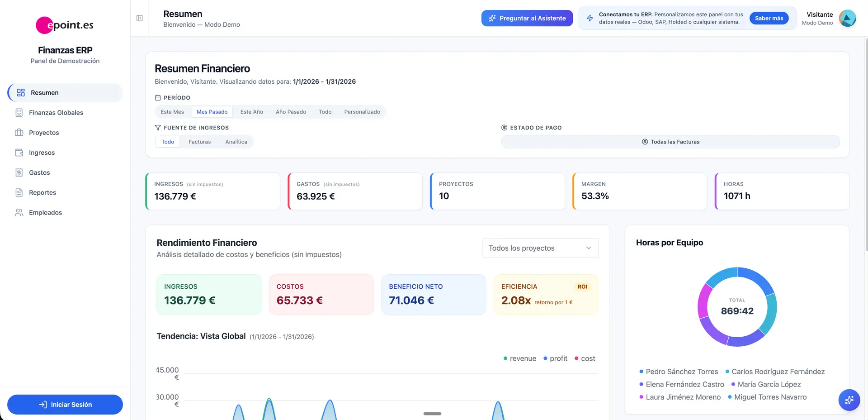Open the Todos los proyectos dropdown
This screenshot has width=868, height=420.
click(x=540, y=248)
